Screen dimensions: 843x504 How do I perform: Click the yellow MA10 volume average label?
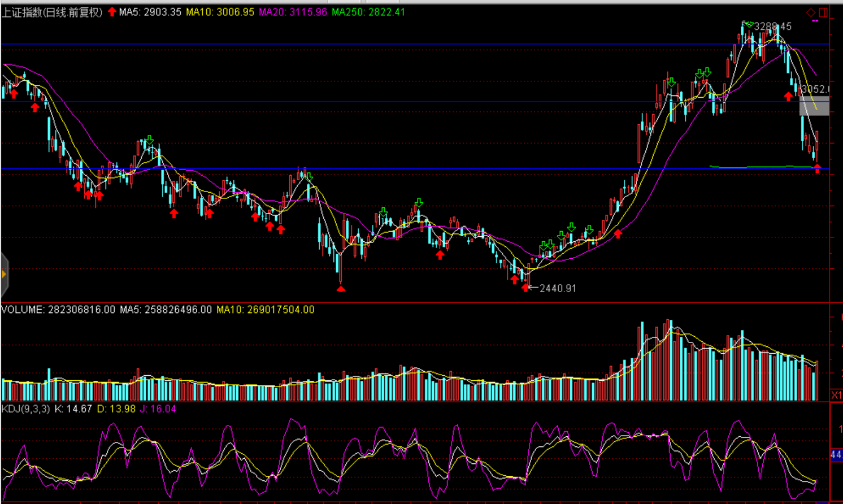click(x=265, y=310)
